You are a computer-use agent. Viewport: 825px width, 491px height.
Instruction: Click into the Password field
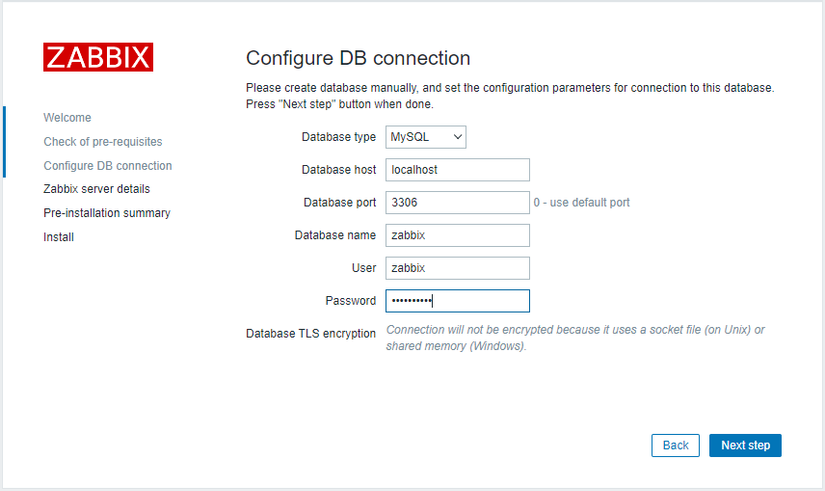pos(457,301)
